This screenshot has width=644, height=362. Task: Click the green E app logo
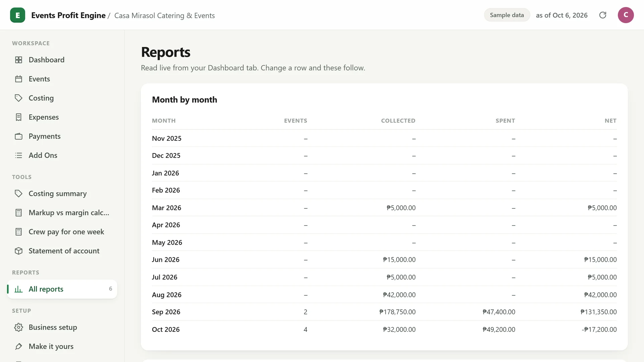point(17,15)
